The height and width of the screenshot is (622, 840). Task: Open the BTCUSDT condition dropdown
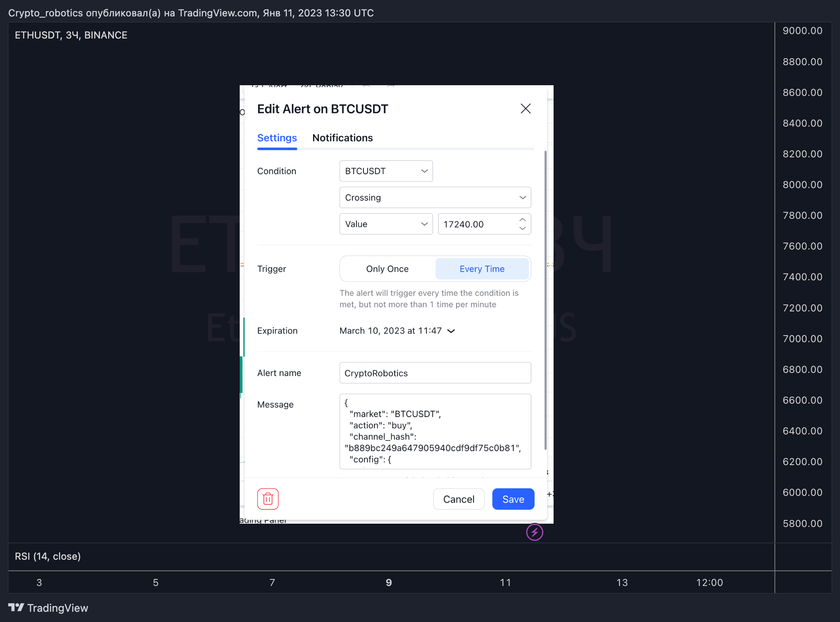386,171
